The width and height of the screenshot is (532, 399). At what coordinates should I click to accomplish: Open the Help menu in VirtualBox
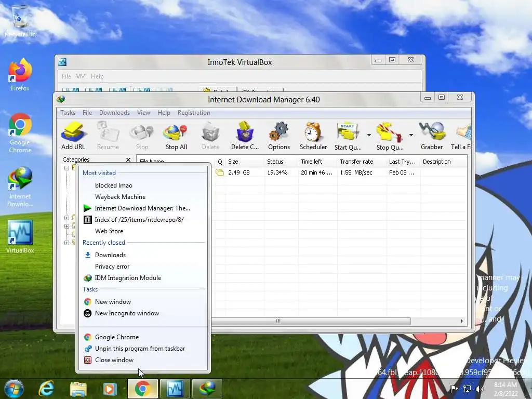[97, 76]
